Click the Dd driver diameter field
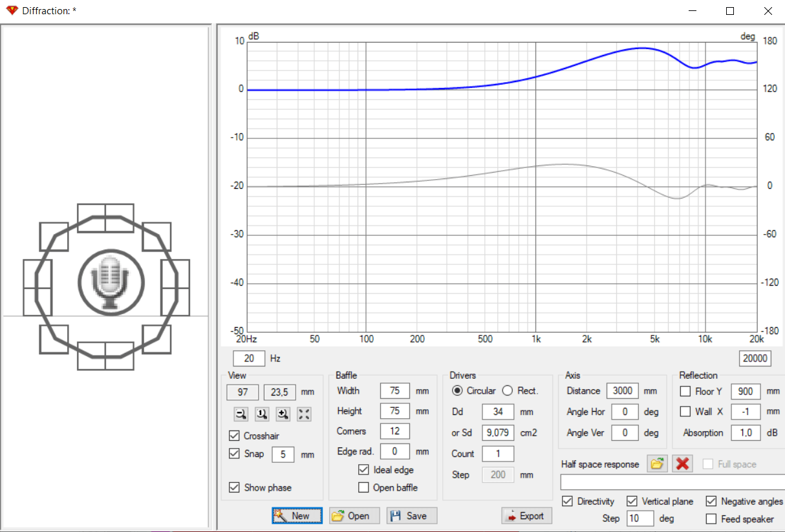The width and height of the screenshot is (785, 532). pos(498,412)
